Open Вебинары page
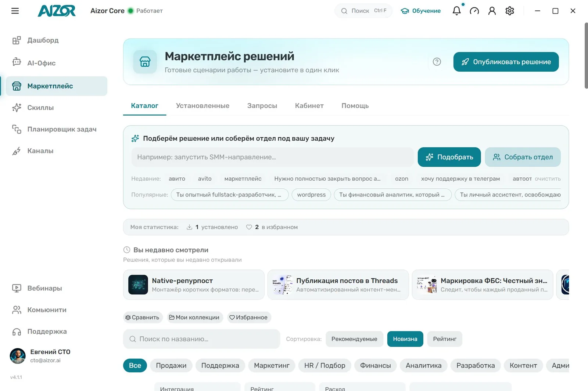 57,288
